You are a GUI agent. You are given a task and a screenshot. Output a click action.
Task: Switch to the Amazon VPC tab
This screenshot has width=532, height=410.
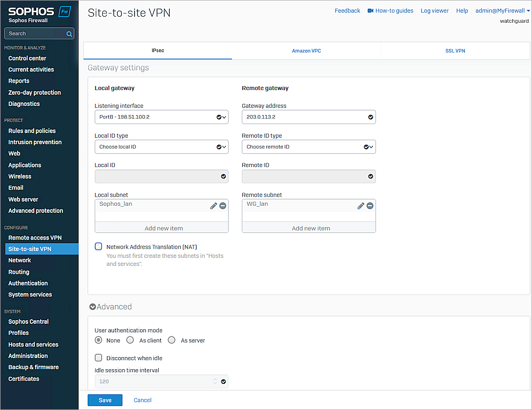click(x=306, y=50)
